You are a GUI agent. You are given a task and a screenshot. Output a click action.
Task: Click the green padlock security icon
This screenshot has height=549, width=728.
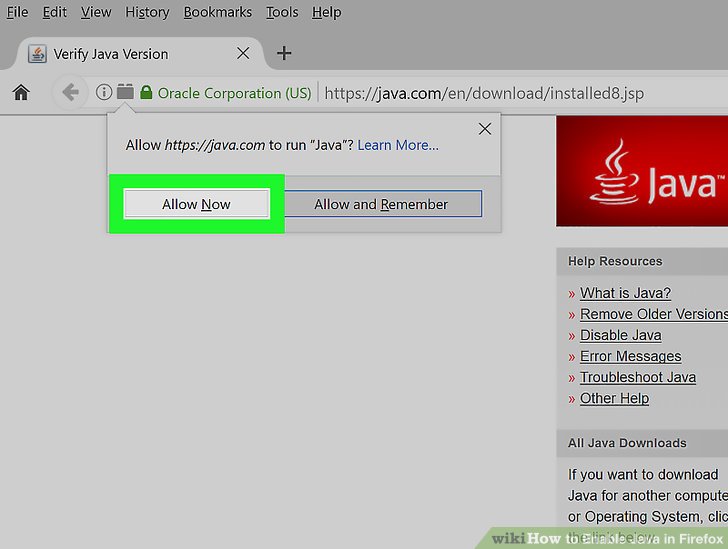(x=146, y=92)
